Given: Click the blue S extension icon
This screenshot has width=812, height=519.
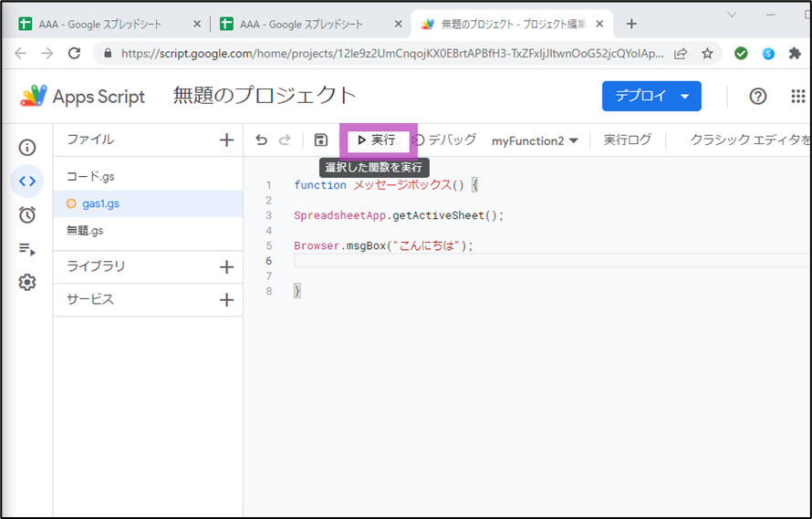Looking at the screenshot, I should point(768,53).
